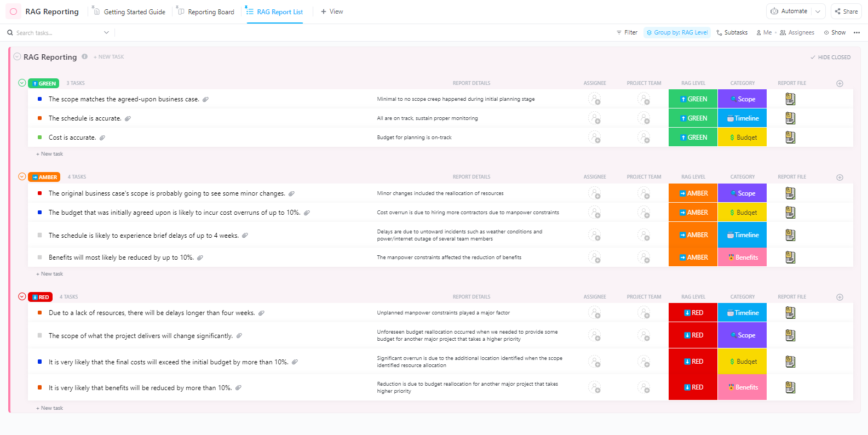This screenshot has height=435, width=868.
Task: Open the more options ellipsis menu
Action: [856, 33]
